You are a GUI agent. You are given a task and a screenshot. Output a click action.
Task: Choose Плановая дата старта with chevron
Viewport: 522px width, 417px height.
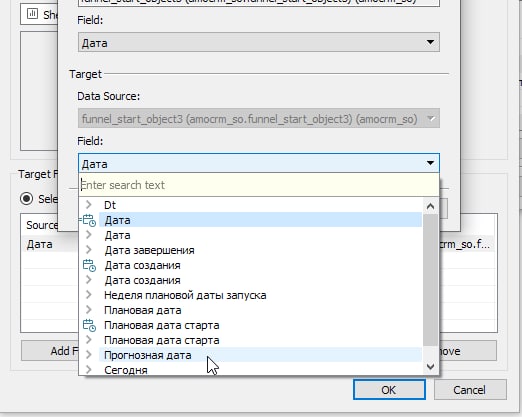pos(260,340)
